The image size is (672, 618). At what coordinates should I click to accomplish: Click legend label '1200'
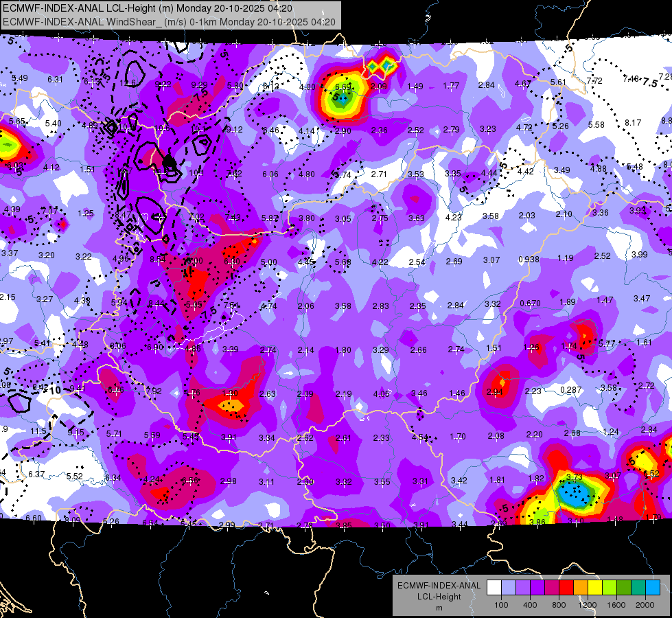point(587,605)
